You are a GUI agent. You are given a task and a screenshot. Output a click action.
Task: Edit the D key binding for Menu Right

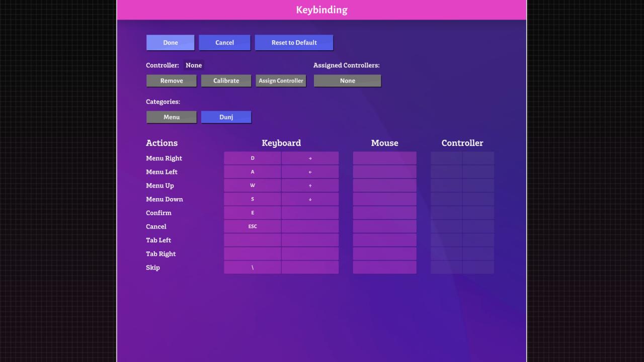click(253, 158)
